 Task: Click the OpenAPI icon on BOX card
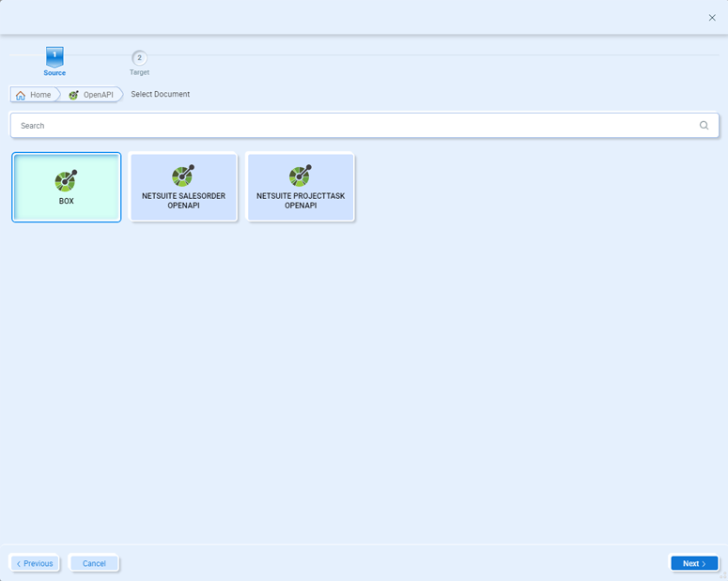[66, 180]
